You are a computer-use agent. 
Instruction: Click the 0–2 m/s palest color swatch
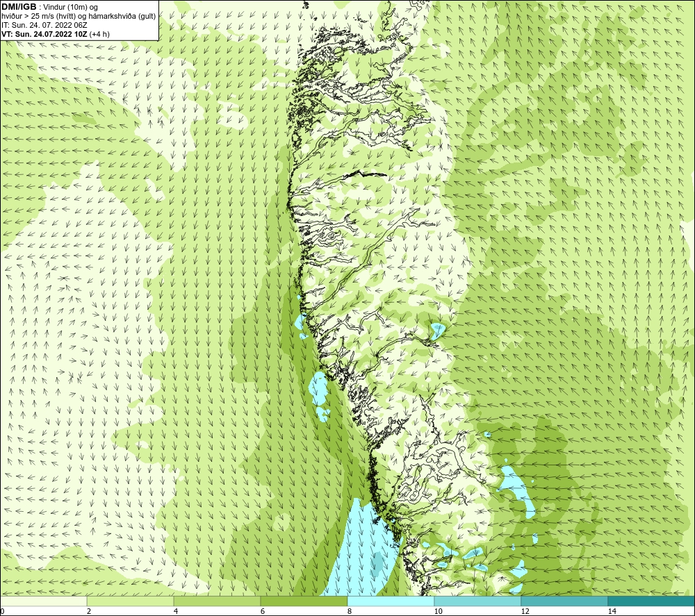tap(43, 601)
